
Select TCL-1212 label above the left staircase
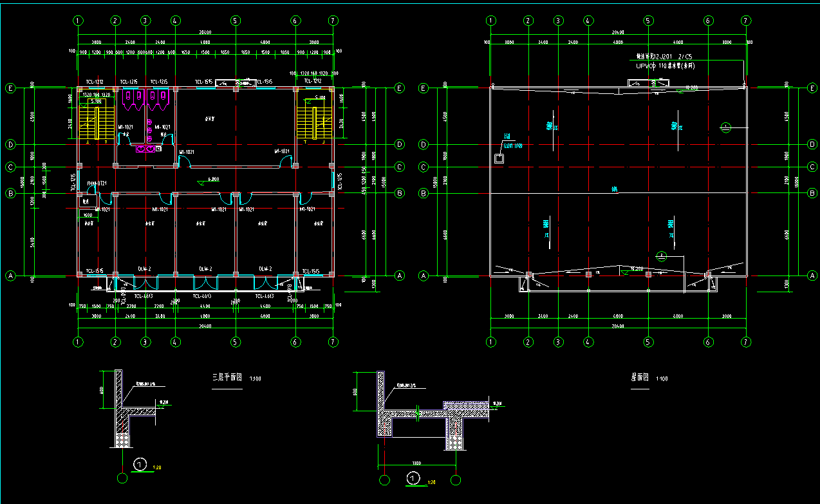point(95,82)
